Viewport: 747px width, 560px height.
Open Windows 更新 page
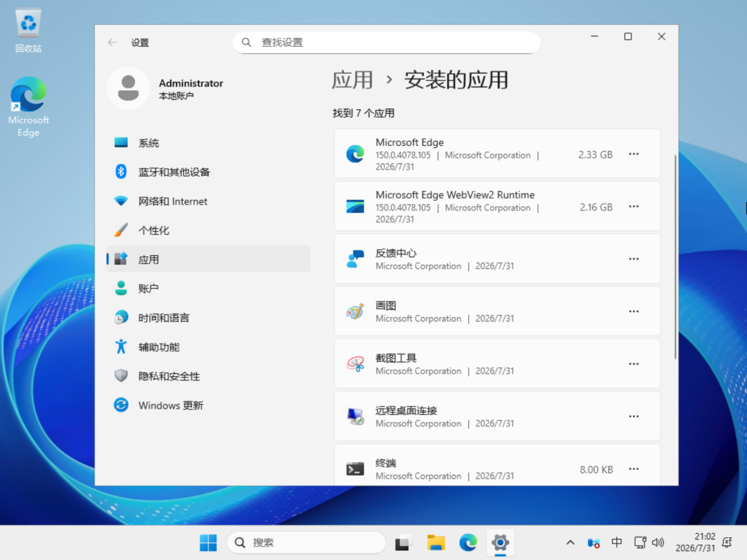point(209,405)
